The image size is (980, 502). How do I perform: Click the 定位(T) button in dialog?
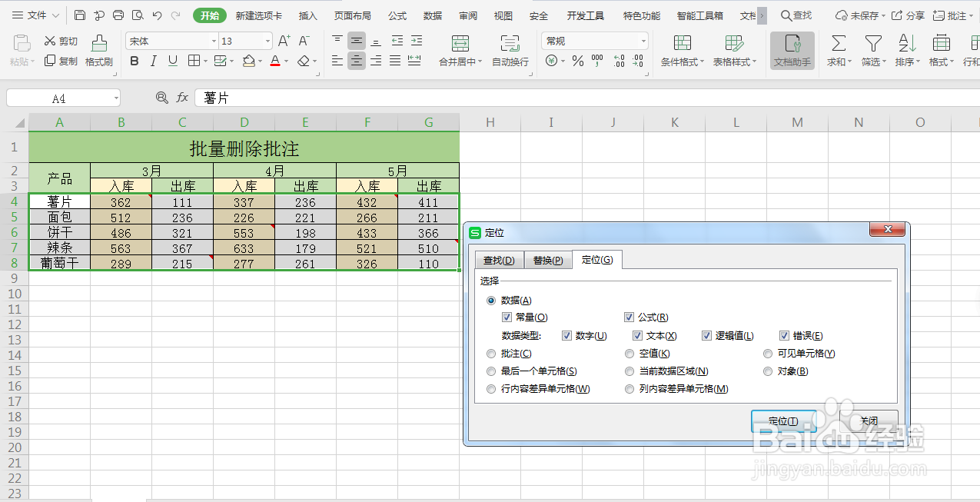[783, 421]
